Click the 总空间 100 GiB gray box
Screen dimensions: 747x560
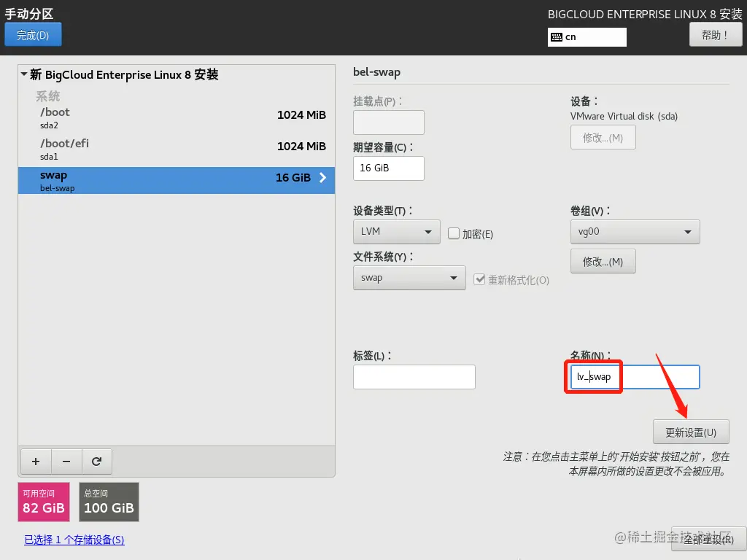pos(109,502)
